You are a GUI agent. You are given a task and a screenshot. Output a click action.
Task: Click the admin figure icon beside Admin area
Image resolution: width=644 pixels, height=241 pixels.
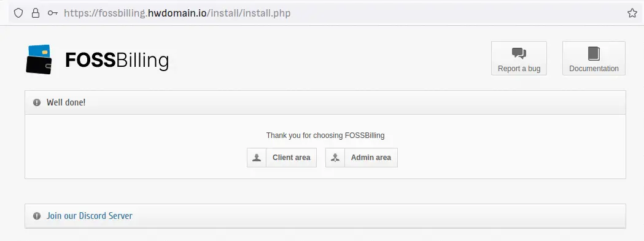coord(335,158)
